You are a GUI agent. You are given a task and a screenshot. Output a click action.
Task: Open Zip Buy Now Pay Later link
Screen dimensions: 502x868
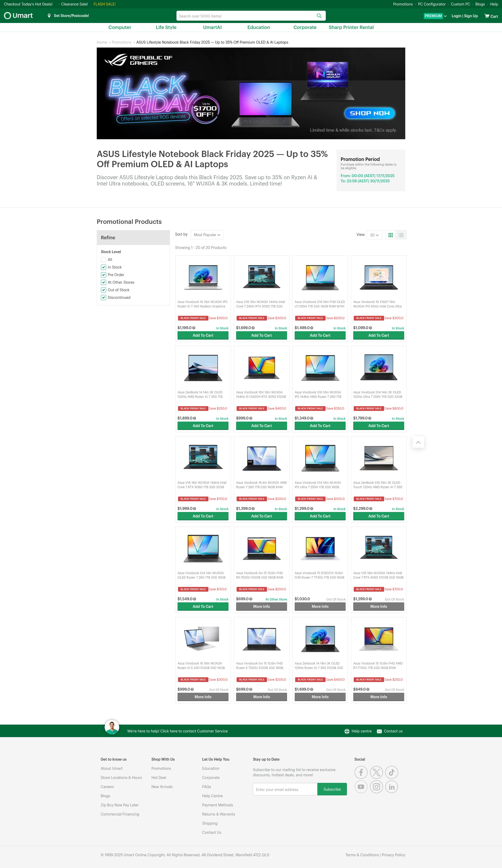coord(120,805)
